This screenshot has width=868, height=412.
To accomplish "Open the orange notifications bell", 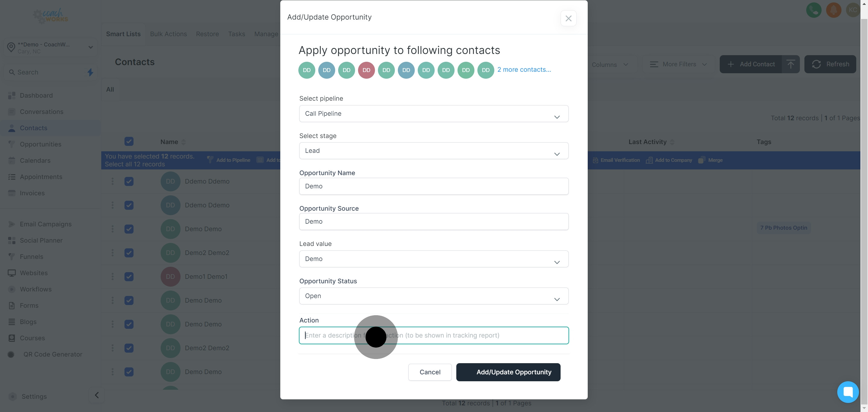I will tap(833, 10).
